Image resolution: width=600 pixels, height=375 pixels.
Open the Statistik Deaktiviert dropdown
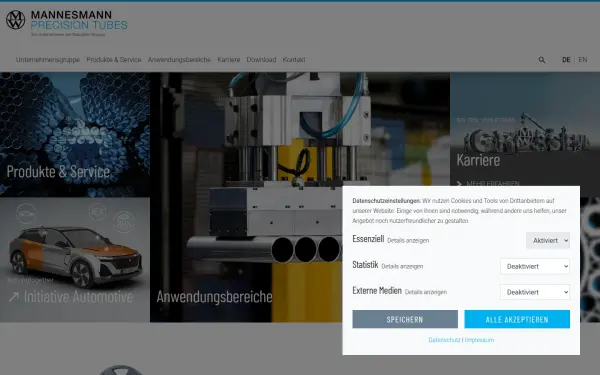coord(535,266)
